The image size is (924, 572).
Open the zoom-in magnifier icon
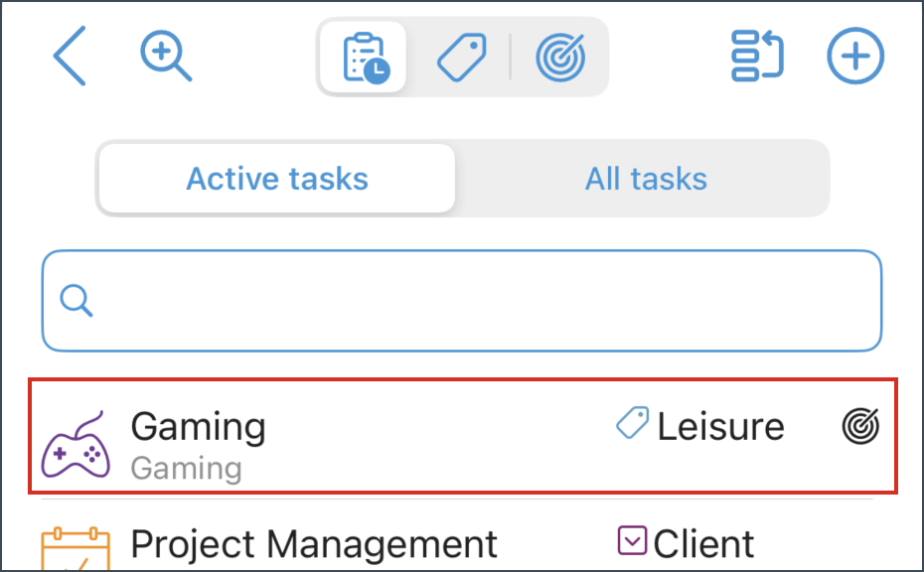[x=165, y=56]
